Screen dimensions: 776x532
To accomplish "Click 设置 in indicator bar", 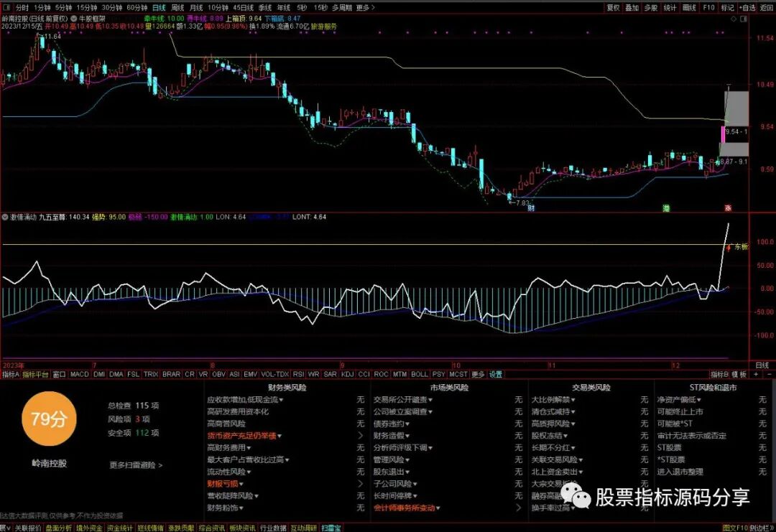I will (495, 375).
